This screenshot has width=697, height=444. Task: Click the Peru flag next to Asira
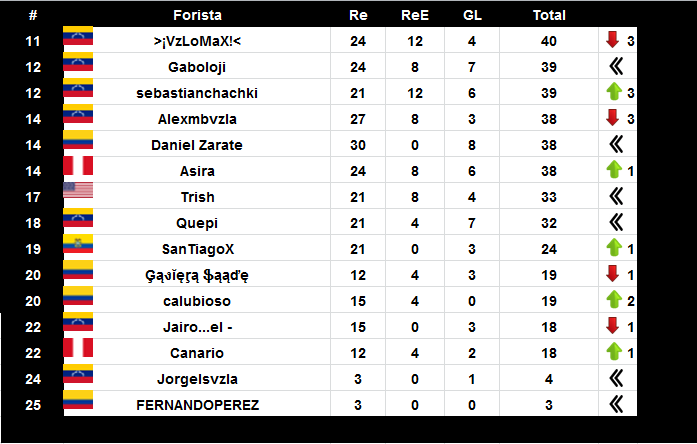[x=78, y=165]
